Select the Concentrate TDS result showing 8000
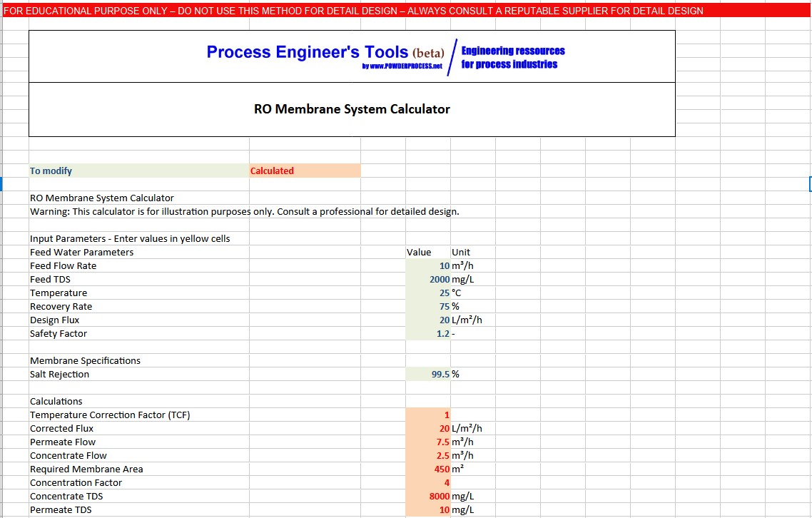 pyautogui.click(x=428, y=496)
